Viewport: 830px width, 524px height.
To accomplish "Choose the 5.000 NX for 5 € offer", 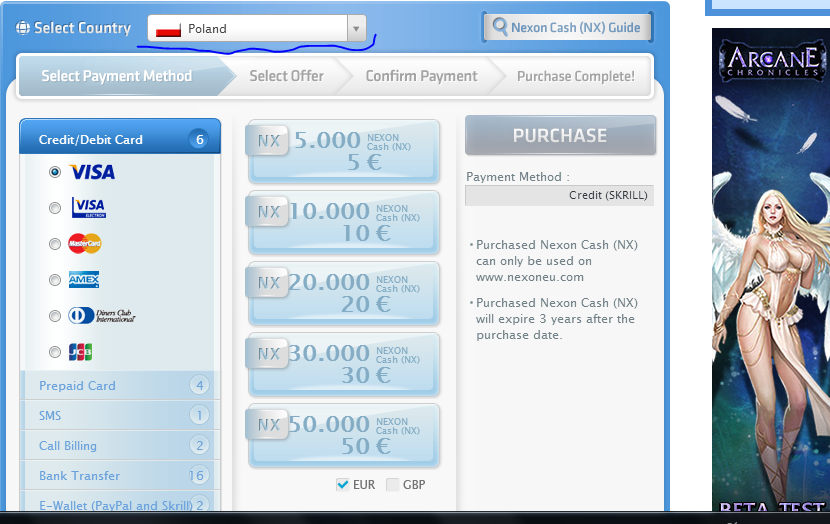I will coord(344,151).
